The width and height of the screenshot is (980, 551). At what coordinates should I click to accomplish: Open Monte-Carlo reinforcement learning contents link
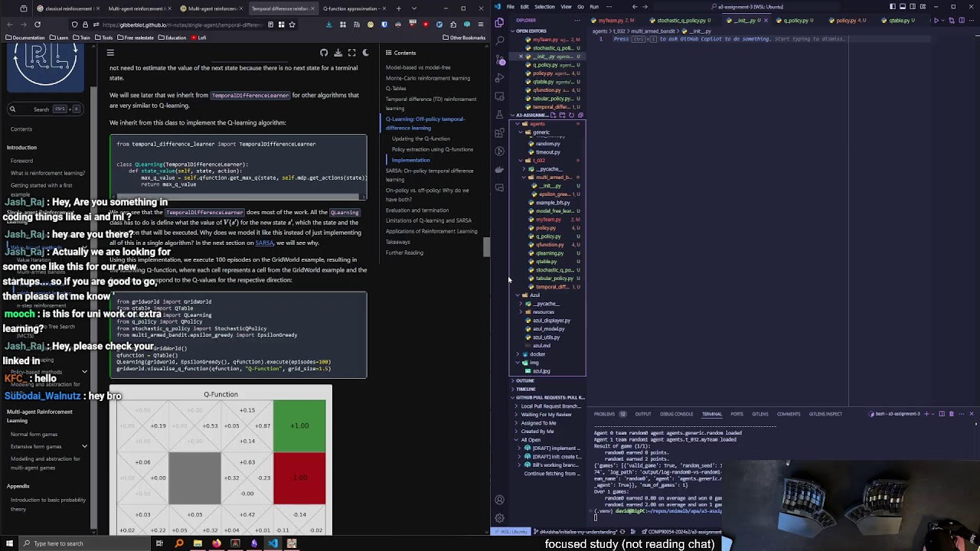[x=428, y=78]
